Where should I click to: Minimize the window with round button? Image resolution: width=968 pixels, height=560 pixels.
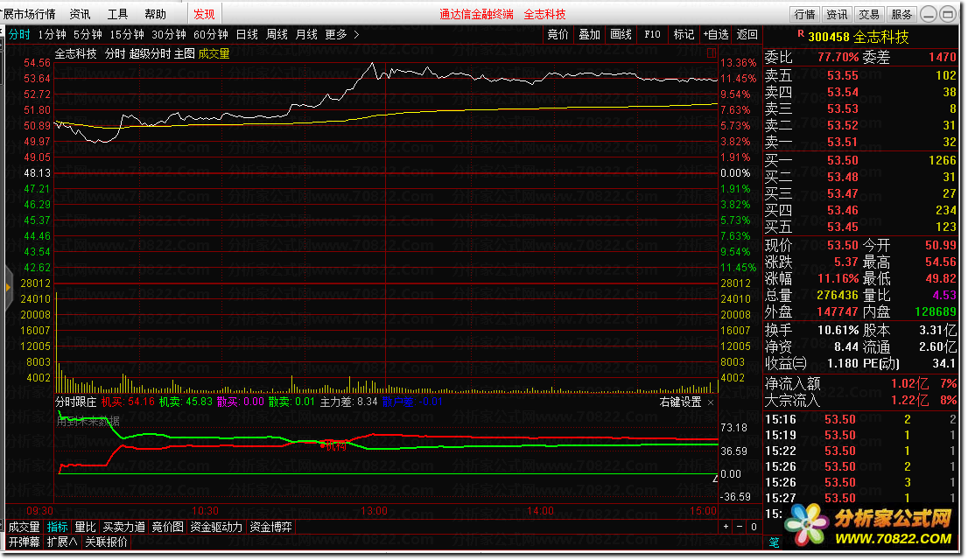click(x=928, y=14)
